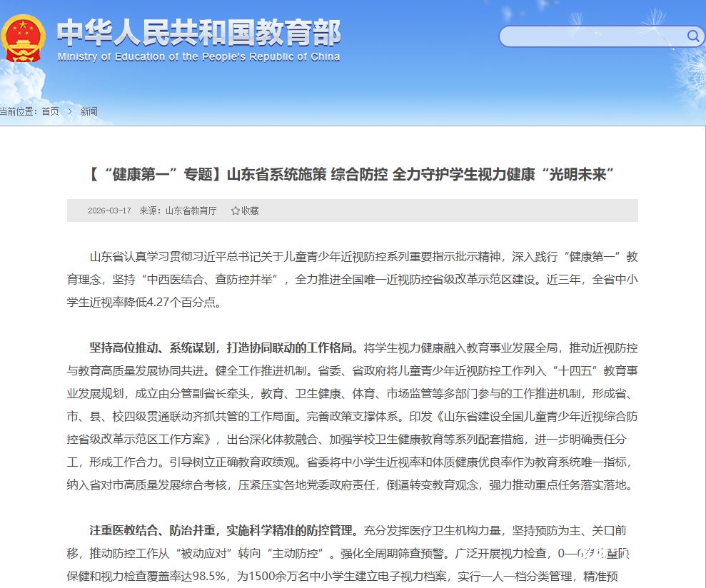The image size is (706, 588).
Task: Click the 98.5% coverage figure
Action: [x=208, y=575]
